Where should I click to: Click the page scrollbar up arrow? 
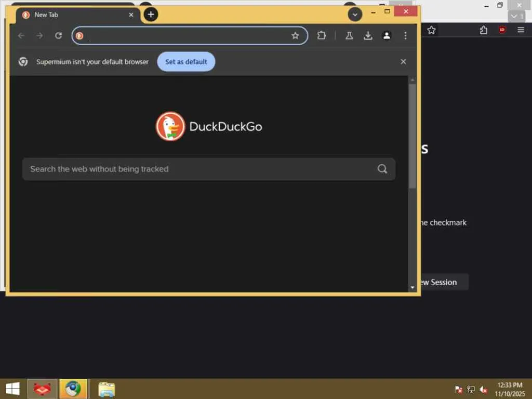point(412,80)
